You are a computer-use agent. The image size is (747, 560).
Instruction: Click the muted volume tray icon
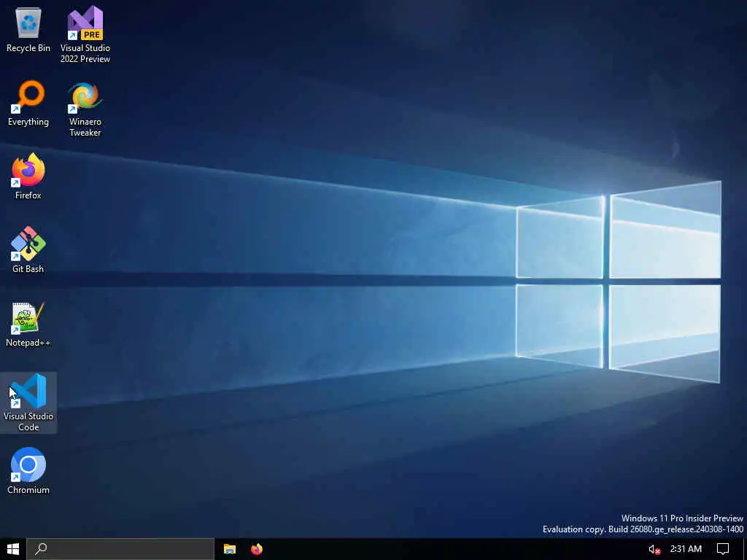[x=654, y=550]
